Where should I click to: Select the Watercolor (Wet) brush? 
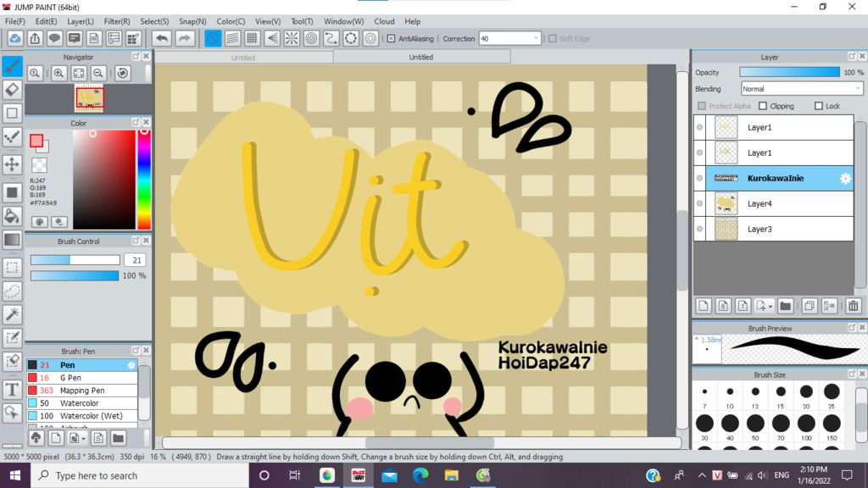coord(82,416)
